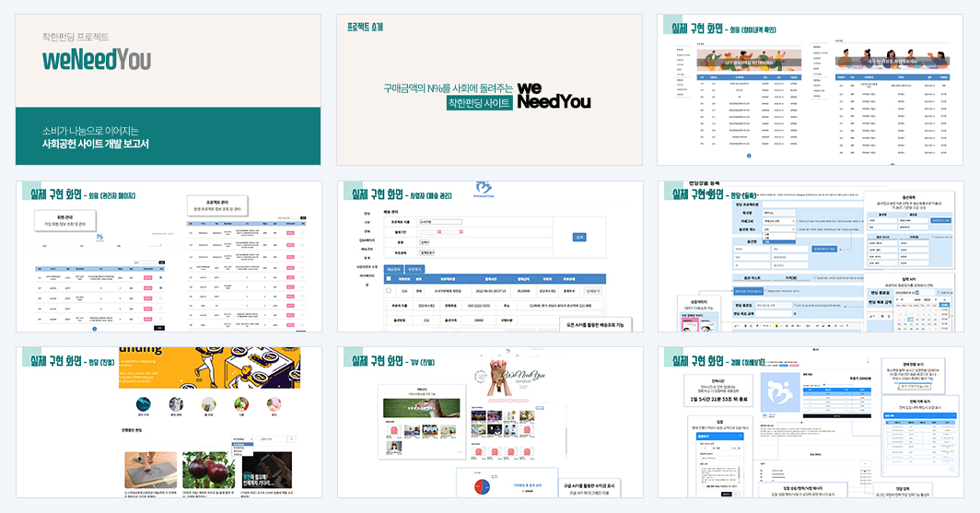
Task: Click the project name input in the delivery form
Action: (x=440, y=222)
